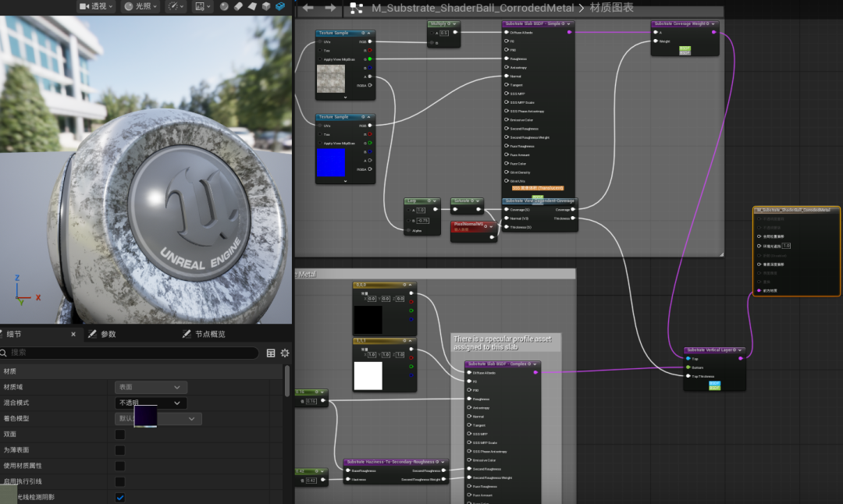Click the green G output pin of first Texture Sample
This screenshot has height=504, width=843.
click(370, 59)
